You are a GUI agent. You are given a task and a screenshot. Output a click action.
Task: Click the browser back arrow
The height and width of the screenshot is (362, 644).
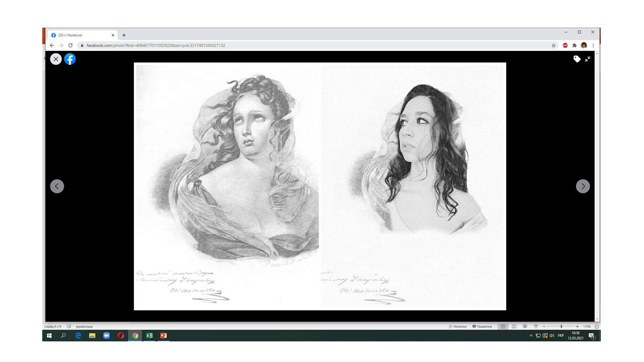(x=52, y=45)
